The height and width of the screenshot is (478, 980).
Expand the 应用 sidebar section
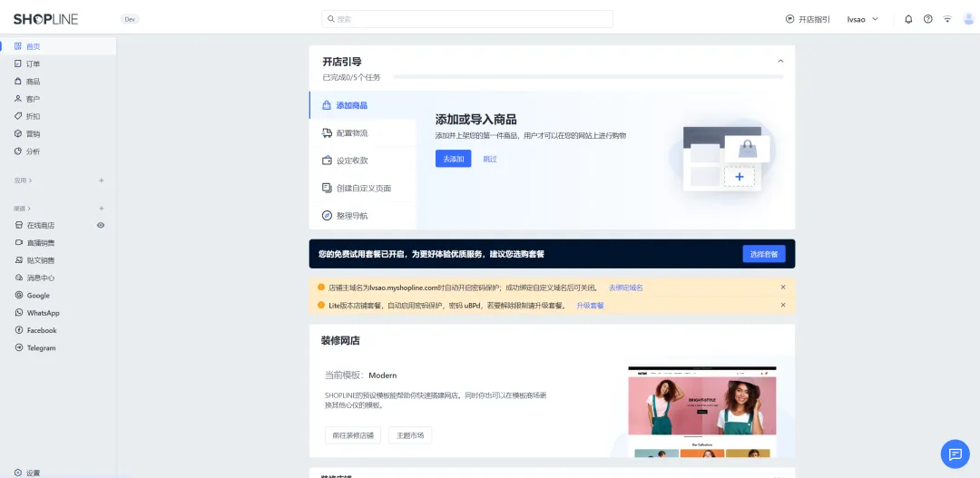tap(23, 180)
